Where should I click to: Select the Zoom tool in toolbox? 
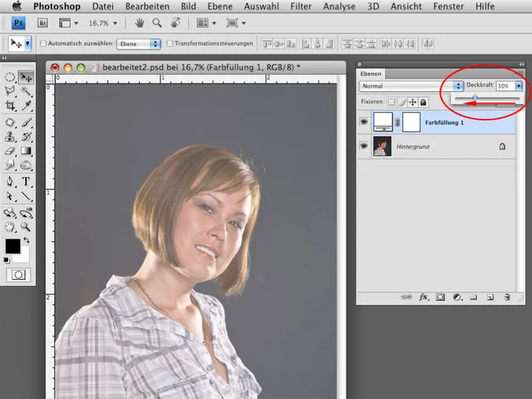[x=26, y=227]
